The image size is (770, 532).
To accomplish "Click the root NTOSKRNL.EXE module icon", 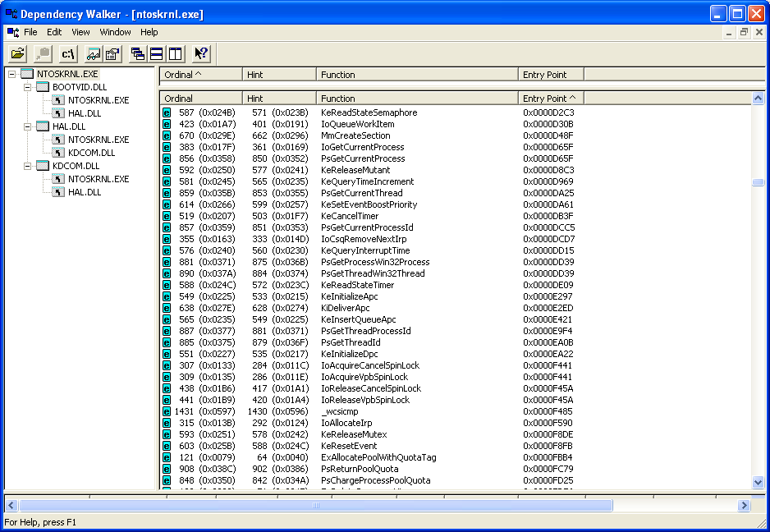I will (x=27, y=74).
